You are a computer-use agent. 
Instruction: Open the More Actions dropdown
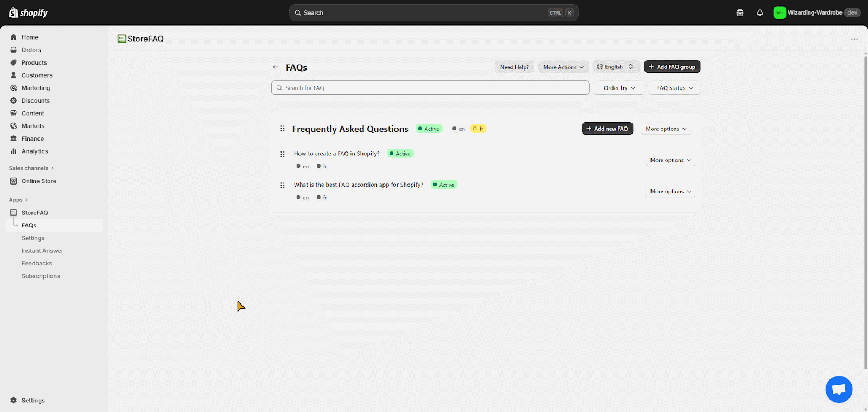[x=563, y=67]
